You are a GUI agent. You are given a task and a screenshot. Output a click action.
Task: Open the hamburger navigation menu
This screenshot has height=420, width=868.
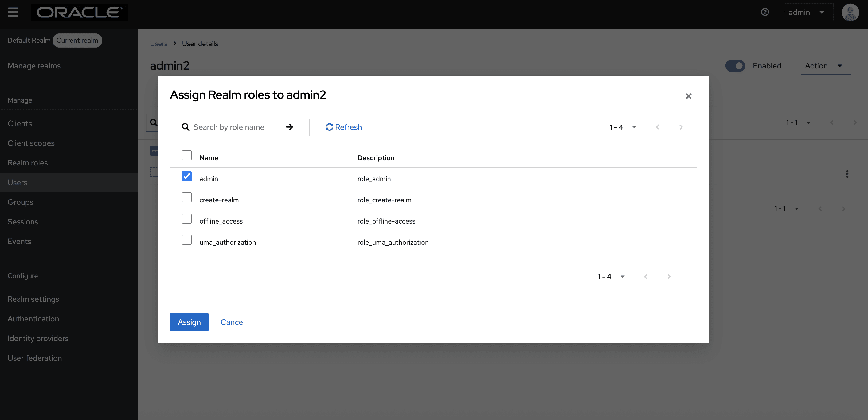[13, 13]
